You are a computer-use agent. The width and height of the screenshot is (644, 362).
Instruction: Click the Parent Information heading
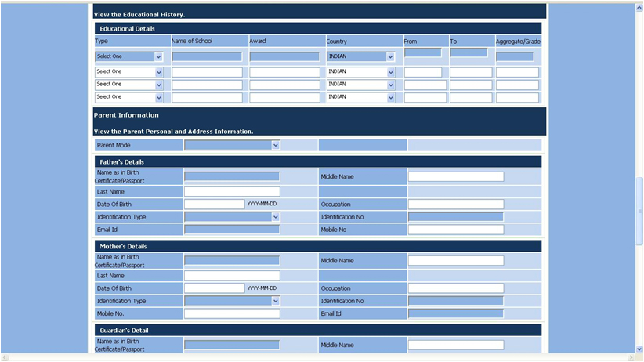126,115
